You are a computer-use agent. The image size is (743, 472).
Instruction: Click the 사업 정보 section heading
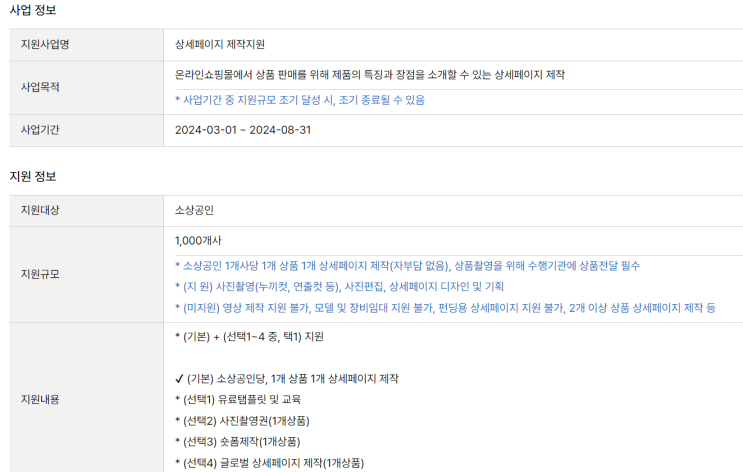[32, 9]
